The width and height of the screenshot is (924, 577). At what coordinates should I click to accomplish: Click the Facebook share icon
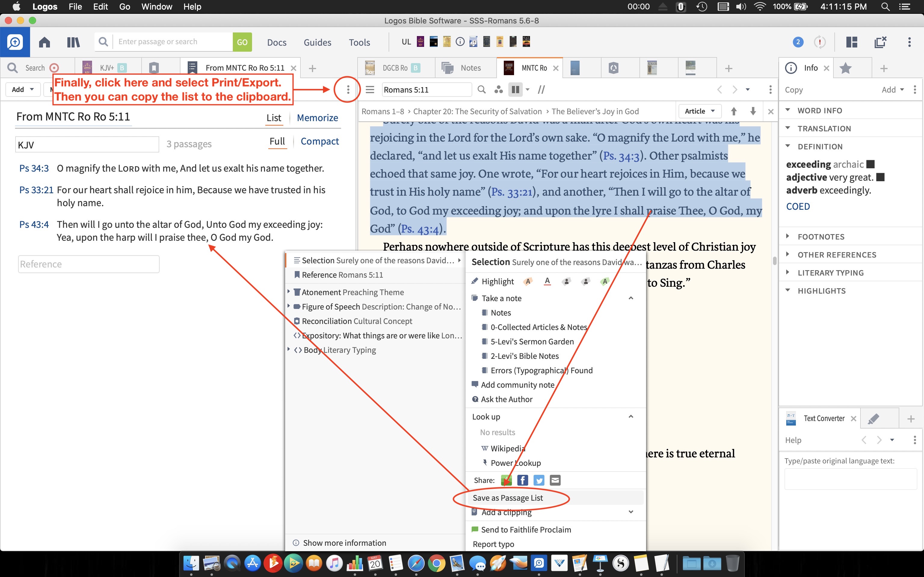522,480
